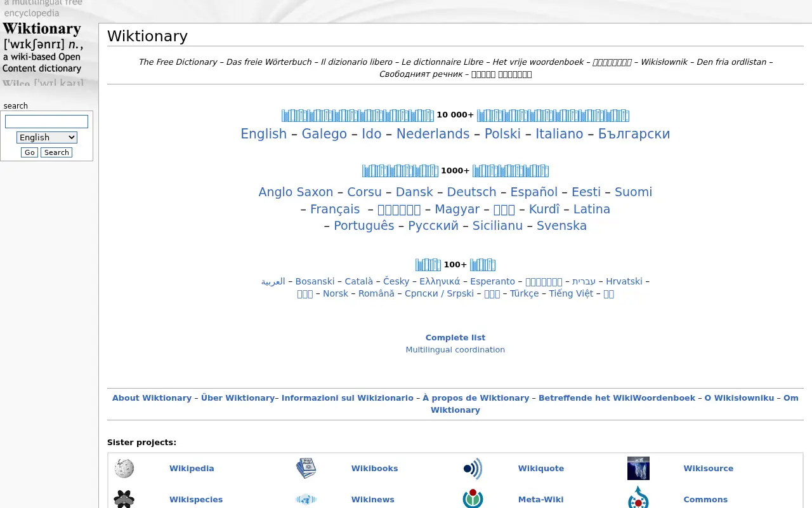Click the Search button
Viewport: 812px width, 508px height.
pyautogui.click(x=56, y=152)
